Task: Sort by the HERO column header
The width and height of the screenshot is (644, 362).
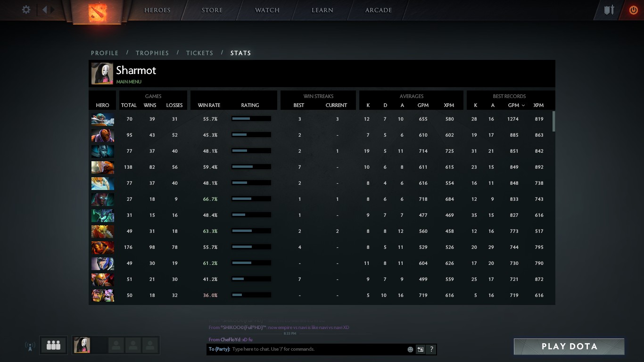Action: tap(102, 105)
